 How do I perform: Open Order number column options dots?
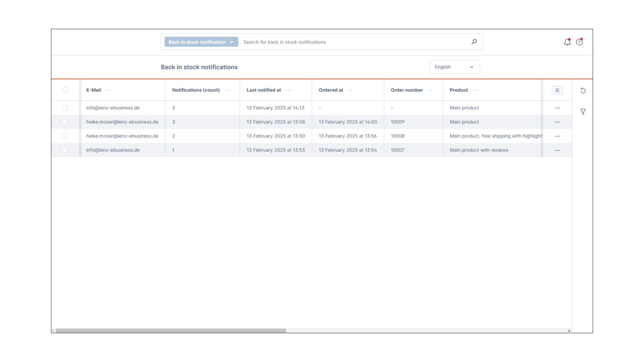pyautogui.click(x=431, y=90)
